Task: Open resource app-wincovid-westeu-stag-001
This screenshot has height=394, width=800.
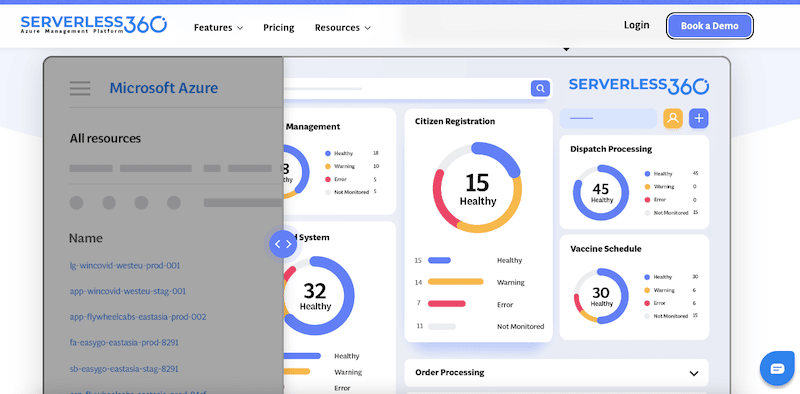Action: click(x=128, y=291)
